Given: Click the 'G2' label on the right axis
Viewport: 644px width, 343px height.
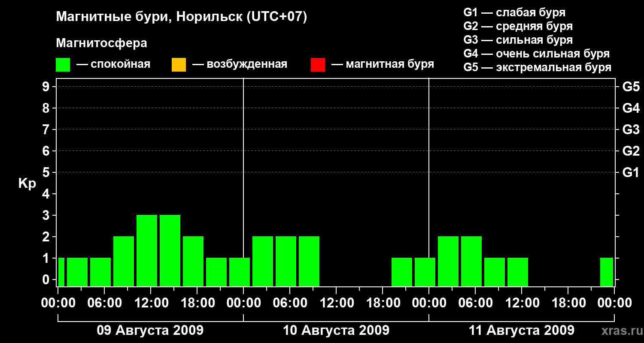Looking at the screenshot, I should point(631,151).
